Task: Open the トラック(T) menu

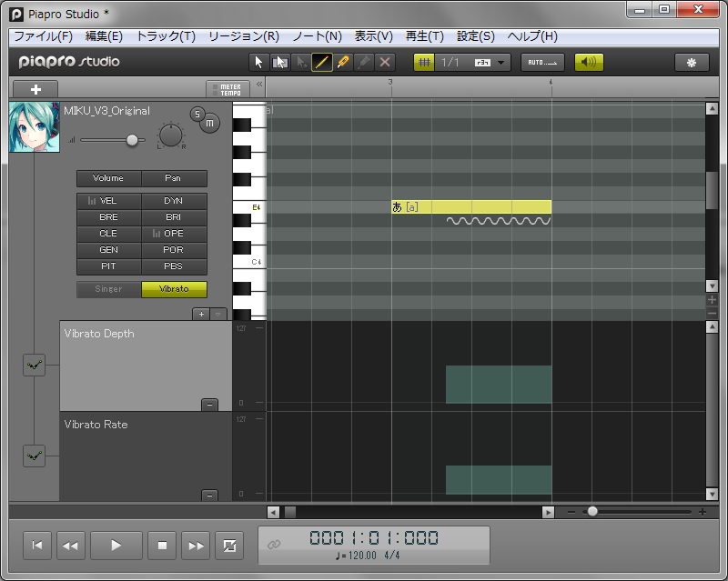Action: click(x=166, y=36)
